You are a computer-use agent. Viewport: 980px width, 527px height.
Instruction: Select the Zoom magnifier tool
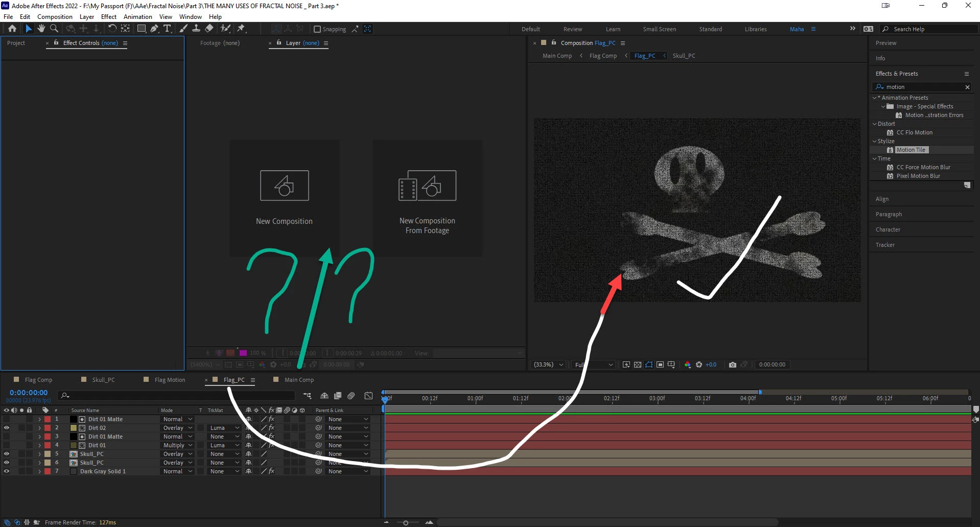coord(54,29)
